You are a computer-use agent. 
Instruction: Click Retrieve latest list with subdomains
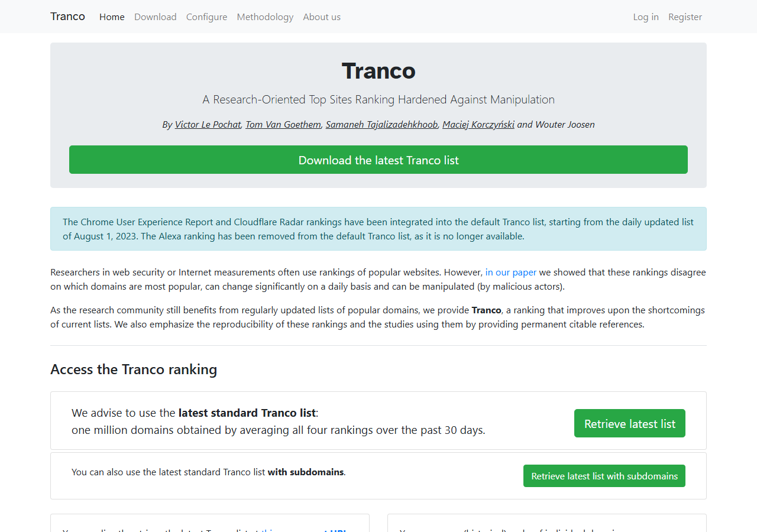click(x=604, y=476)
